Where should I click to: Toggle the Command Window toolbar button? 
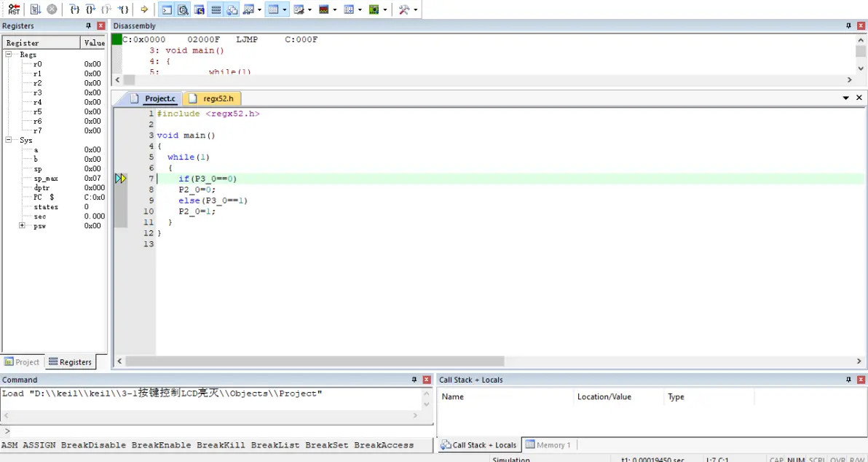[x=167, y=9]
